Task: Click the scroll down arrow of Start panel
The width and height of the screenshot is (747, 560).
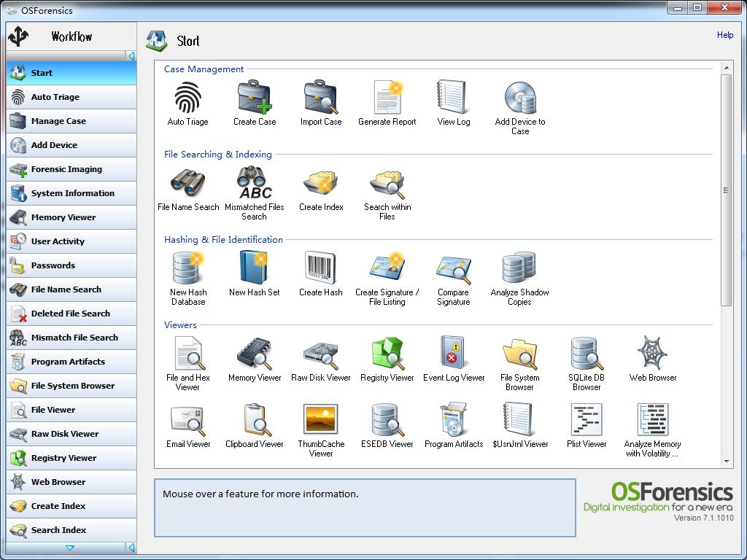Action: 727,462
